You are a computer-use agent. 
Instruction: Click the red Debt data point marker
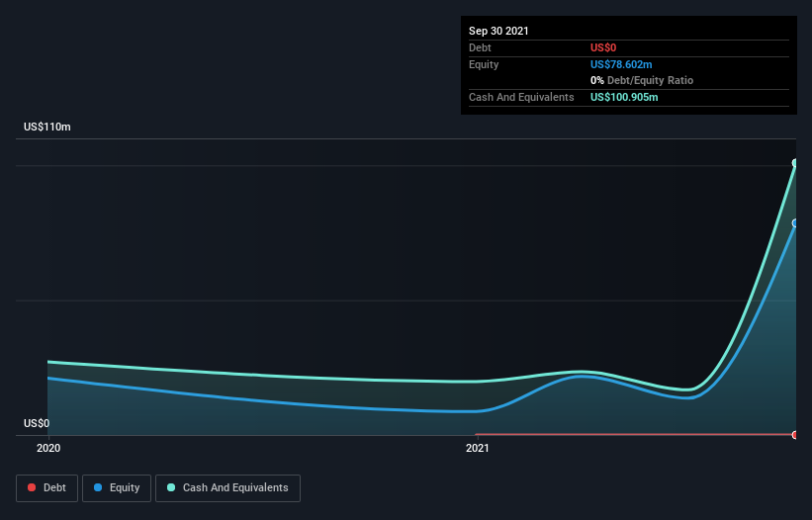click(x=795, y=435)
